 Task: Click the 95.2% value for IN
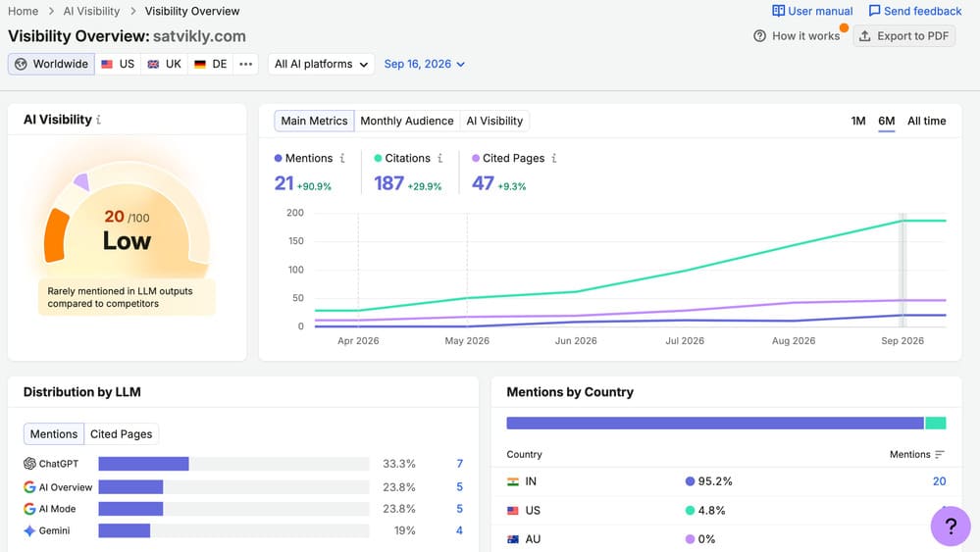tap(715, 481)
